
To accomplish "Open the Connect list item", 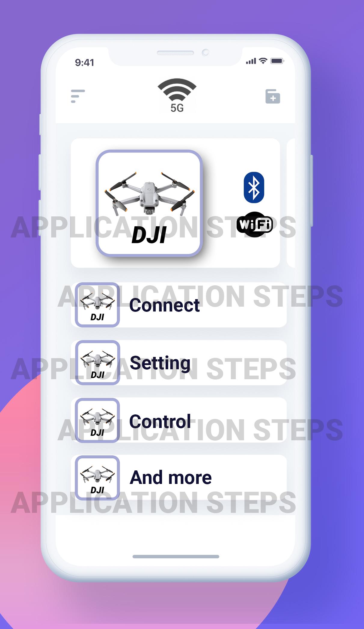I will pyautogui.click(x=179, y=305).
